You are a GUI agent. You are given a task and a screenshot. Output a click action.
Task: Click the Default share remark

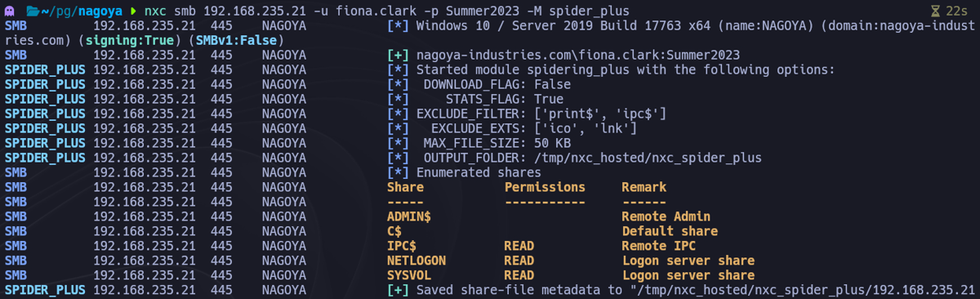tap(670, 232)
